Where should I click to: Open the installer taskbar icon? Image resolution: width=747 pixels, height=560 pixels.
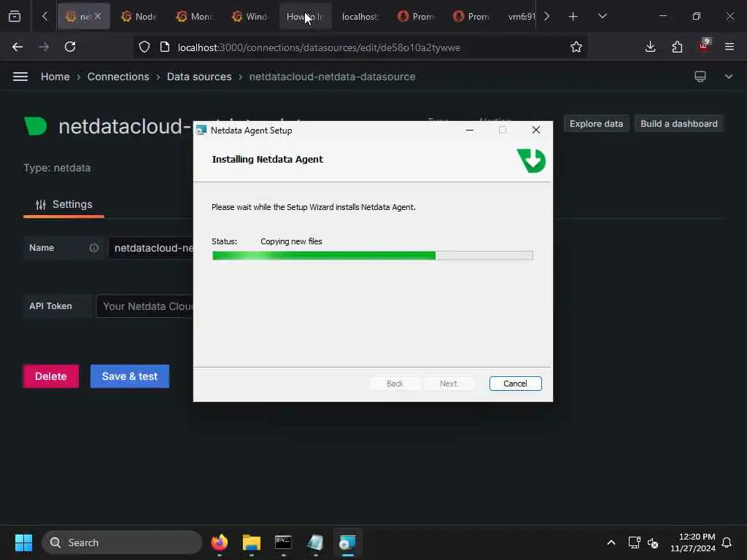click(347, 542)
